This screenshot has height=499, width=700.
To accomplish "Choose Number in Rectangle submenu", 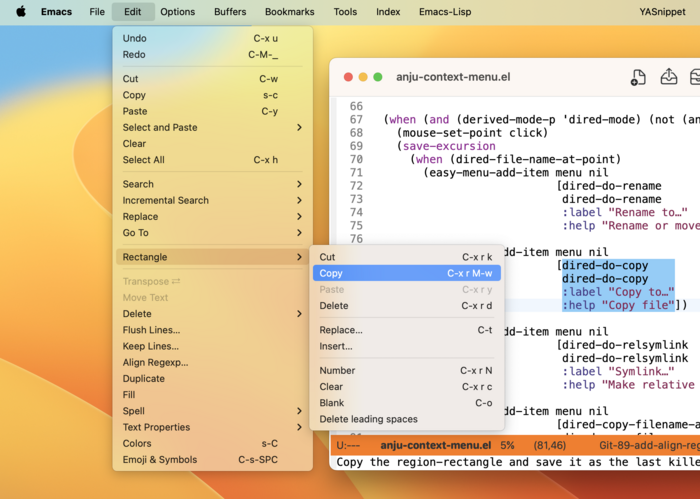I will click(x=407, y=370).
